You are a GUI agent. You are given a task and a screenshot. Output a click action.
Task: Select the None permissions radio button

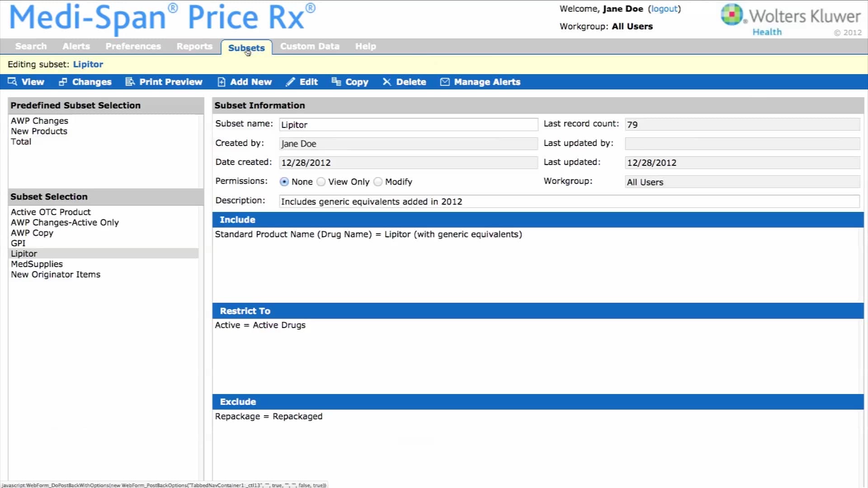[284, 182]
